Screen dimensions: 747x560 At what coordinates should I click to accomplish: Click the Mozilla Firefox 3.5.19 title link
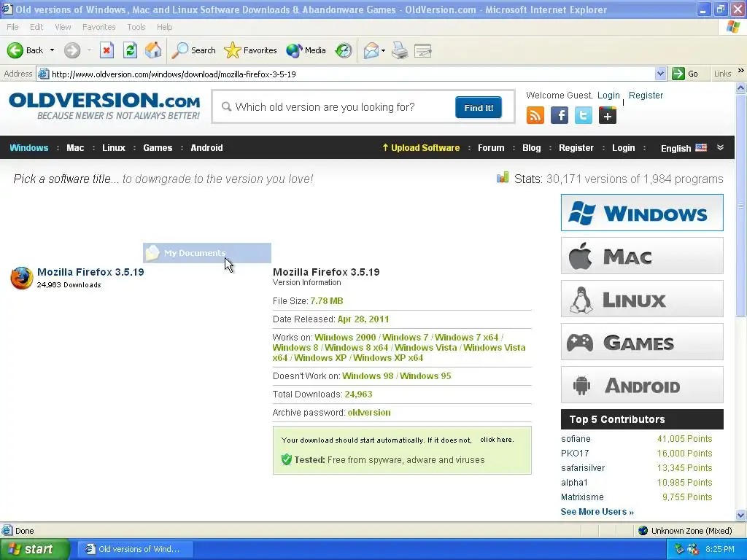pyautogui.click(x=90, y=272)
